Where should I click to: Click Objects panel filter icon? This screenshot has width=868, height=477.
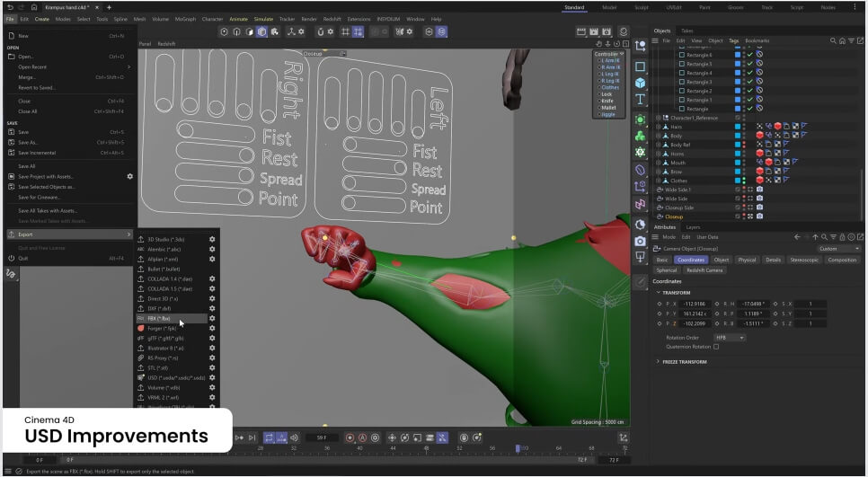pos(851,41)
